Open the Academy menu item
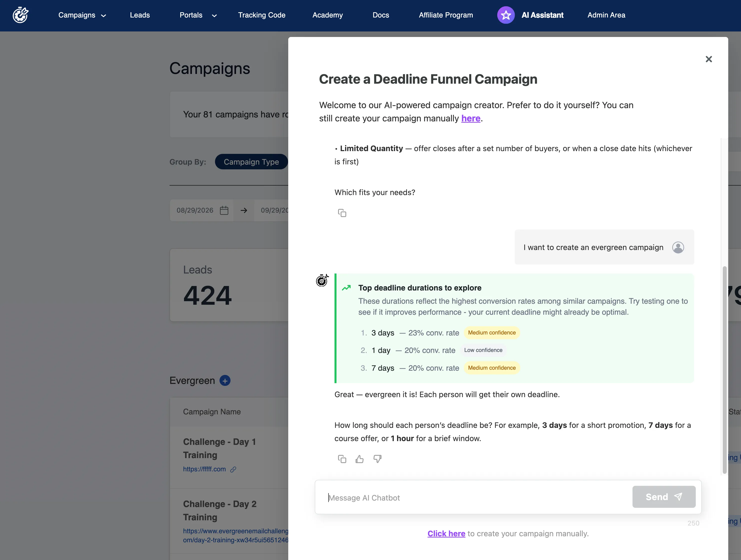 (327, 15)
